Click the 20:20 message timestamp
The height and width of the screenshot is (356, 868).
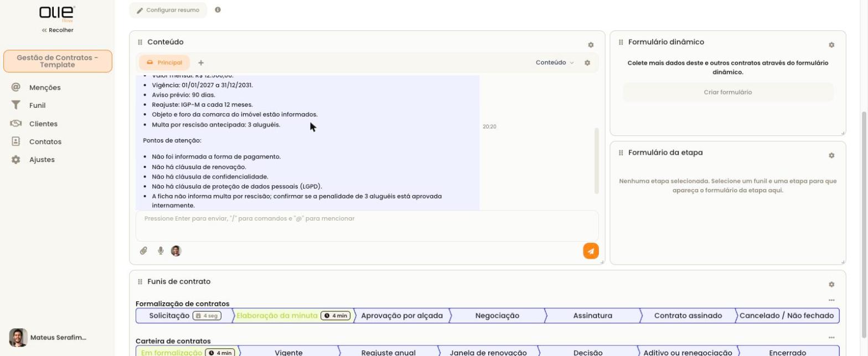[489, 127]
